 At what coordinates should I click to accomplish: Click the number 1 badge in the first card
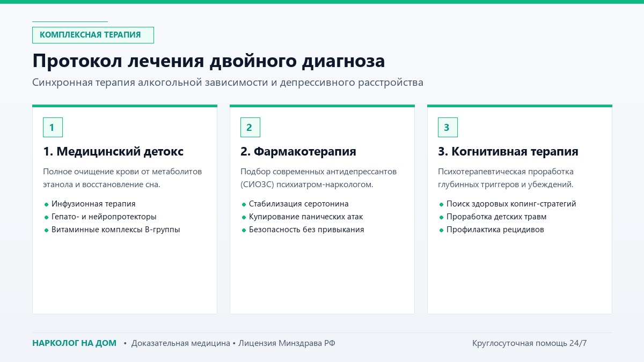point(53,127)
